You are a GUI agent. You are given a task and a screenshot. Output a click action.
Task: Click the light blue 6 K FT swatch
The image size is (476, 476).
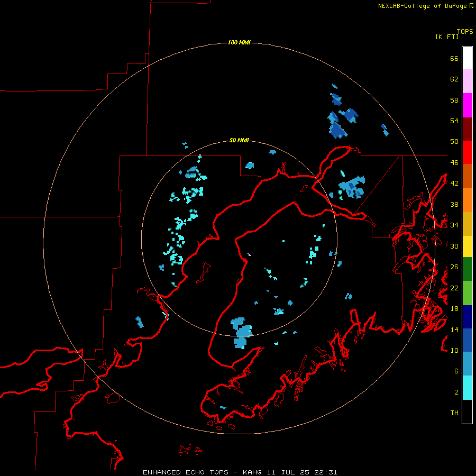tap(467, 364)
